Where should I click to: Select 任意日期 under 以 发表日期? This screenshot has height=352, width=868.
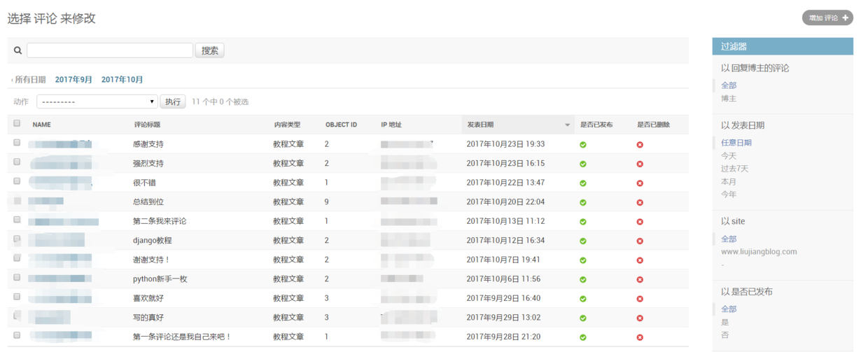[736, 143]
